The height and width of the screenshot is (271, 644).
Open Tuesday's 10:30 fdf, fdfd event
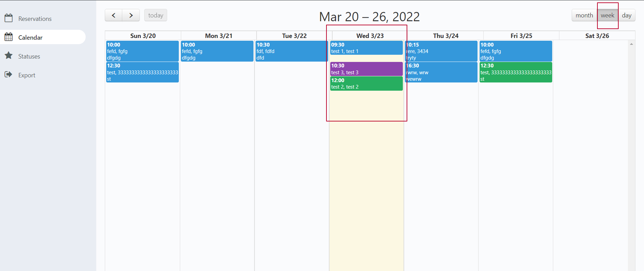(x=291, y=51)
